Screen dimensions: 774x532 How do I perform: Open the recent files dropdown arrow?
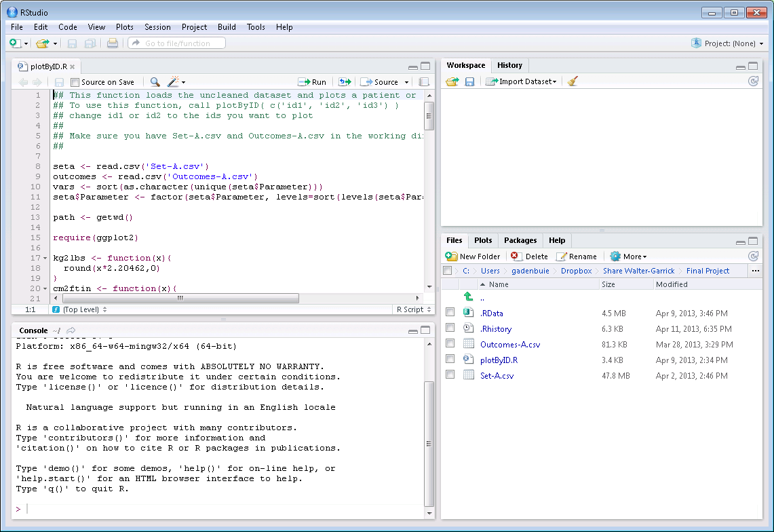[55, 44]
